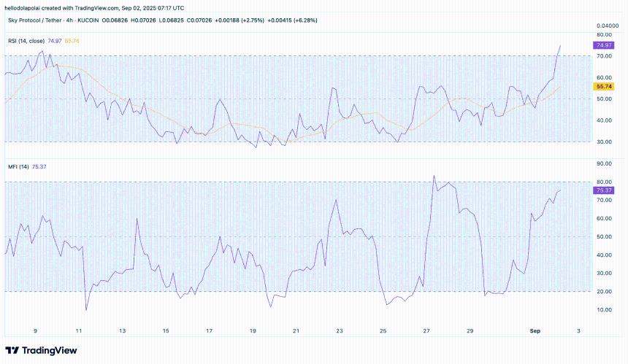628x364 pixels.
Task: Click the 10.00 level on MFI scale
Action: pos(603,310)
